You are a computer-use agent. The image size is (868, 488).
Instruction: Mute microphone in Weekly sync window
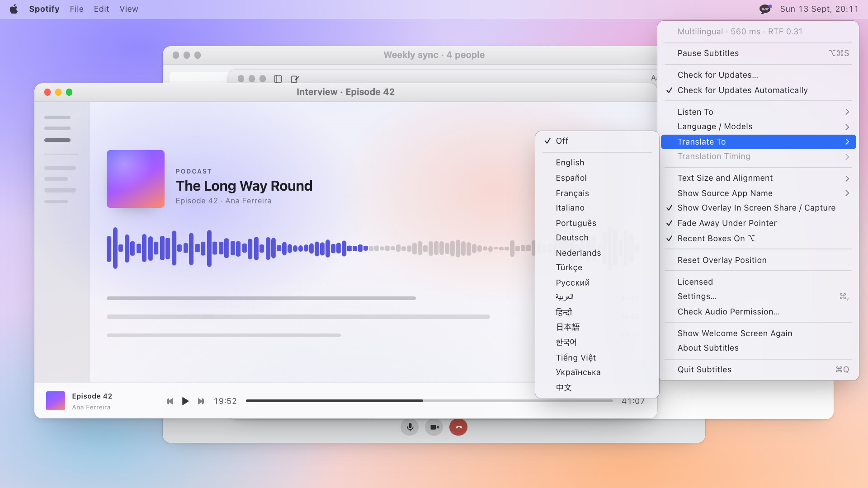[410, 427]
